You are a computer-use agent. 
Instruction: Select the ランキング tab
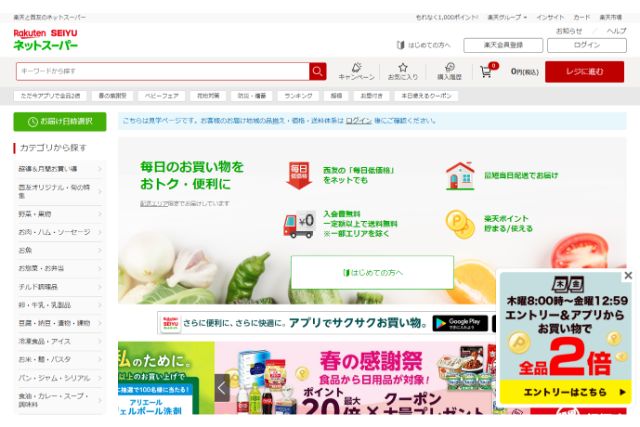(298, 96)
